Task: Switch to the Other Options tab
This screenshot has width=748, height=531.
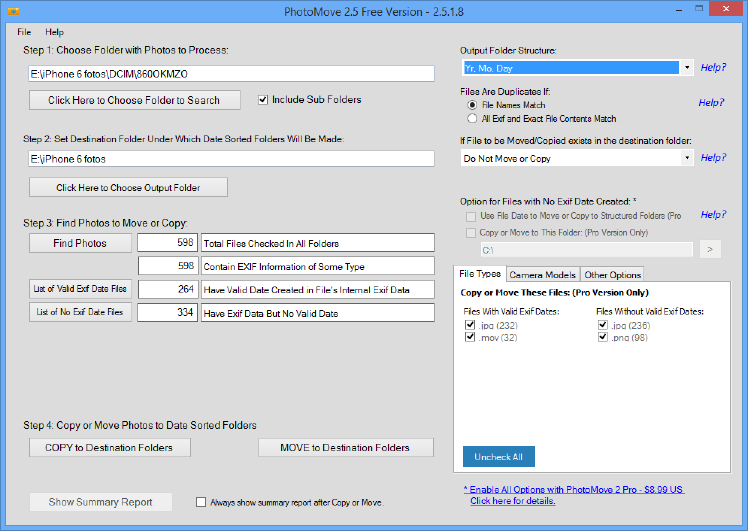Action: click(x=613, y=275)
